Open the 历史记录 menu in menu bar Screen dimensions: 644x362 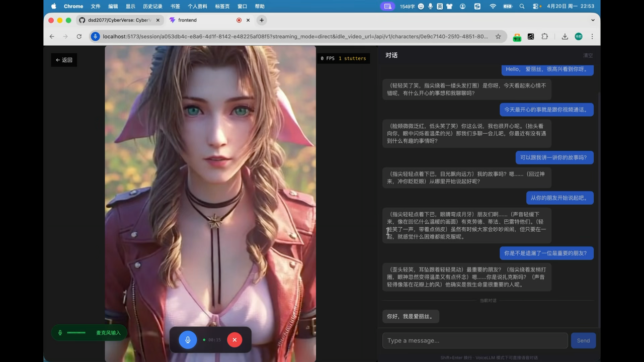pyautogui.click(x=152, y=6)
